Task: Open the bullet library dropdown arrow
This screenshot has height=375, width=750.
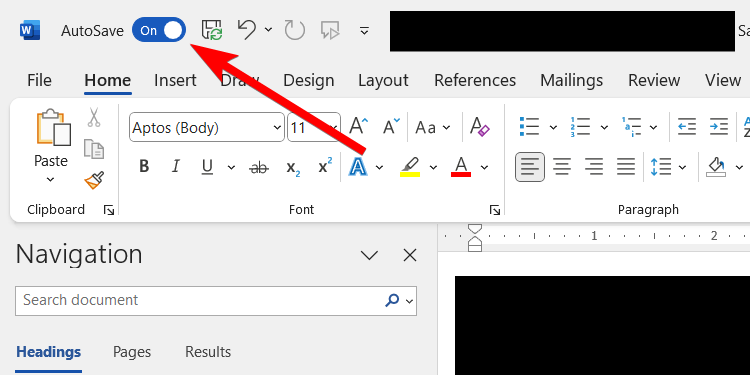Action: coord(553,127)
